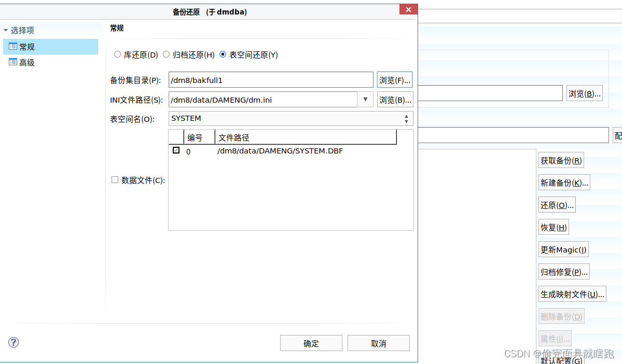Screen dimensions: 622x364
Task: Click the path input field in background window
Action: click(x=490, y=93)
